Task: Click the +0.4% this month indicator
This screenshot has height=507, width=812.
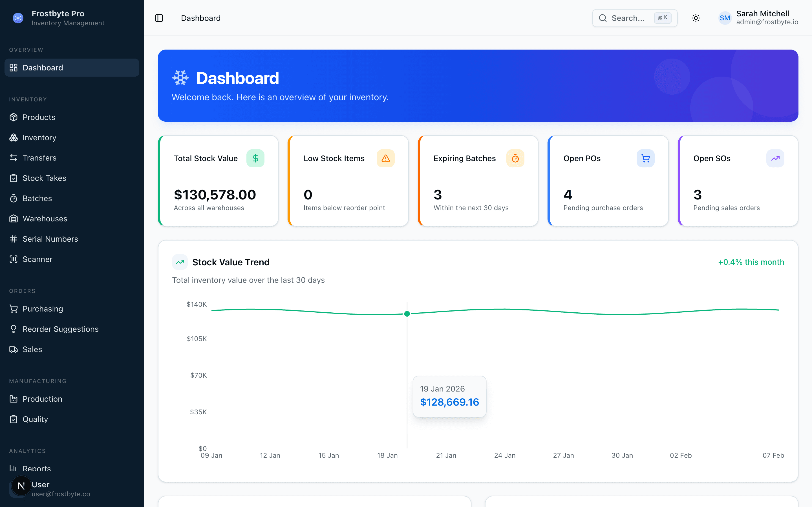Action: point(751,262)
